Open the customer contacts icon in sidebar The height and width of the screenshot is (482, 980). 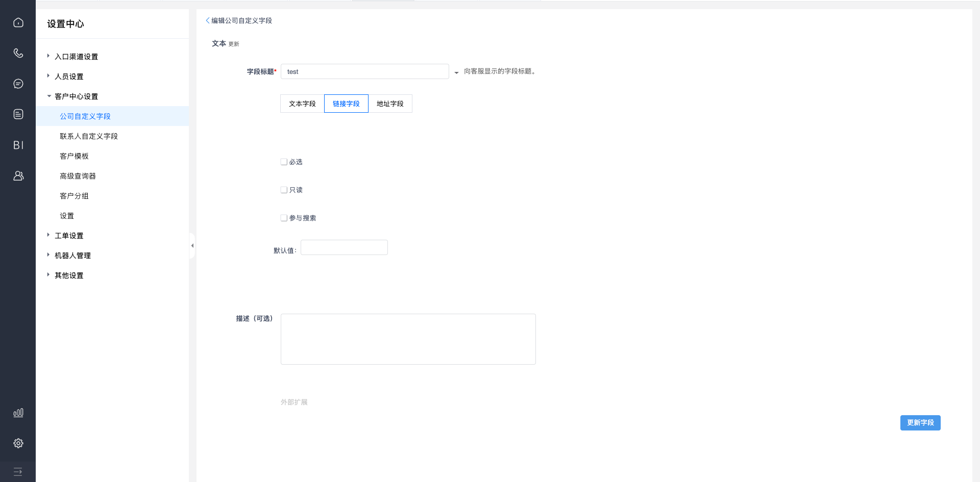pos(18,175)
